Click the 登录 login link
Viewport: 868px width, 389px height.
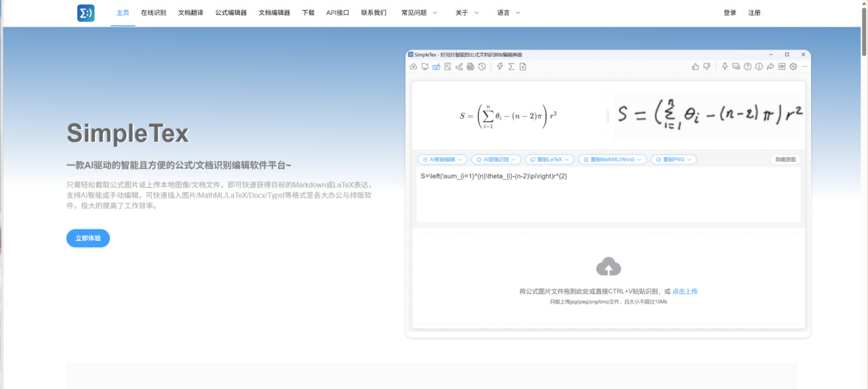730,13
